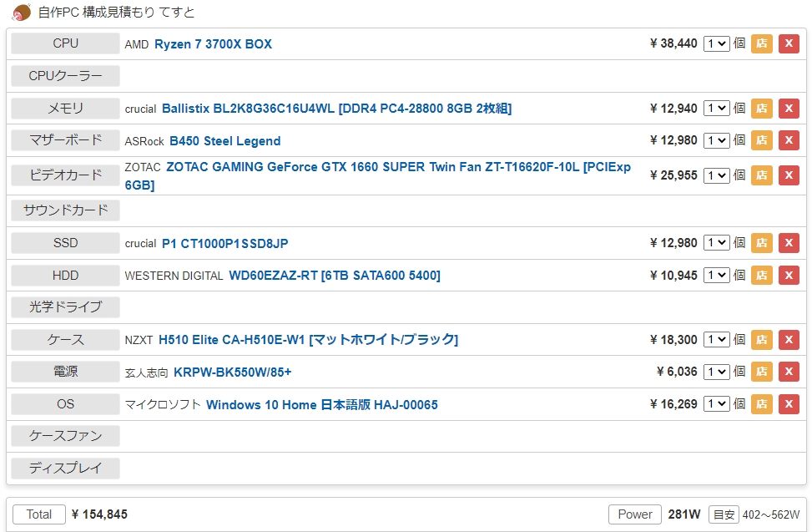Open quantity dropdown for H510 Elite case
This screenshot has width=812, height=532.
pyautogui.click(x=716, y=339)
